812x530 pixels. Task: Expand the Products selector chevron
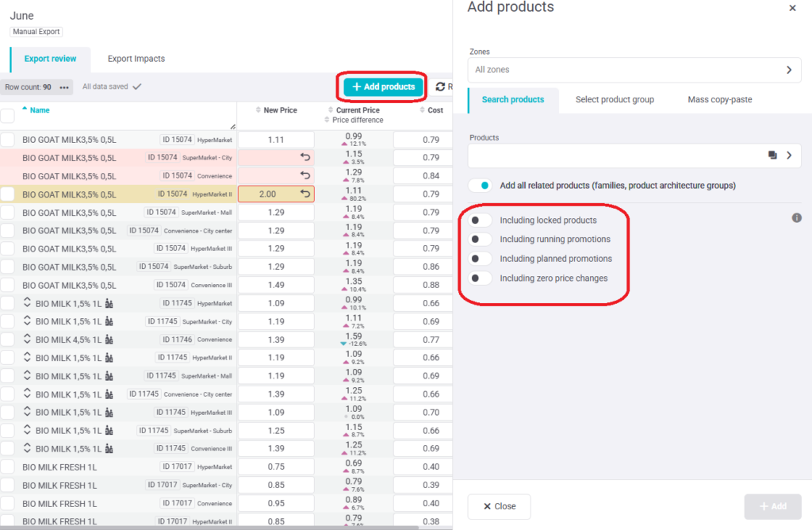789,156
